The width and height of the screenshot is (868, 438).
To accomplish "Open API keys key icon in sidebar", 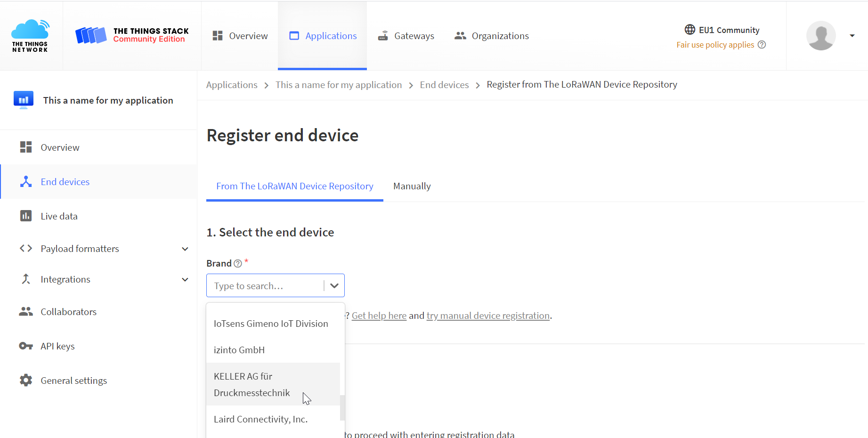I will (x=26, y=346).
